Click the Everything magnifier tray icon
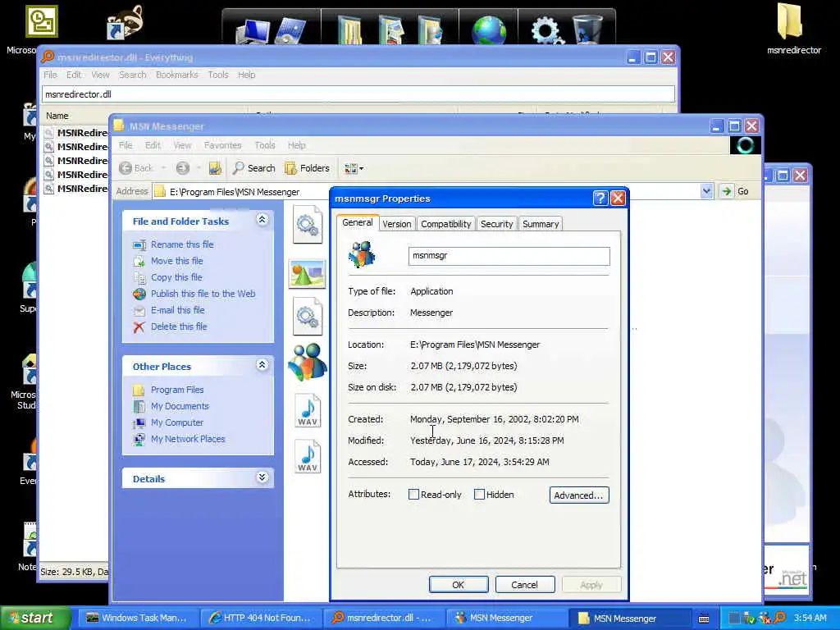Image resolution: width=840 pixels, height=630 pixels. [779, 619]
